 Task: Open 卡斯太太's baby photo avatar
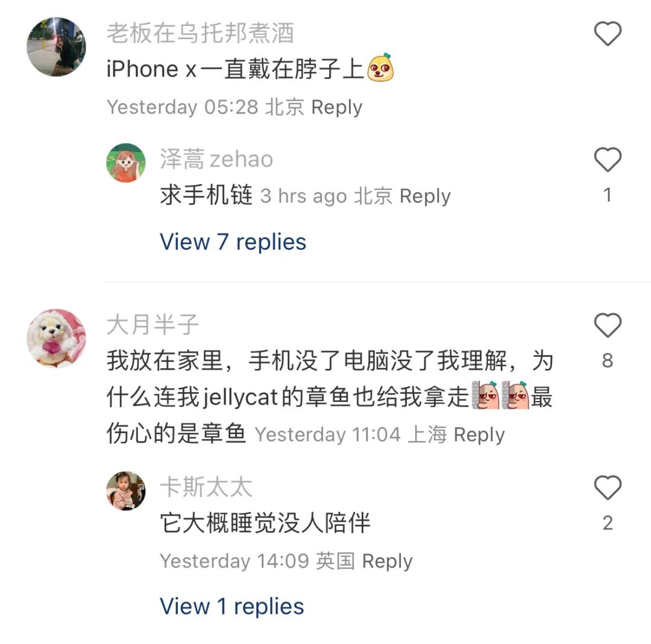click(x=126, y=491)
